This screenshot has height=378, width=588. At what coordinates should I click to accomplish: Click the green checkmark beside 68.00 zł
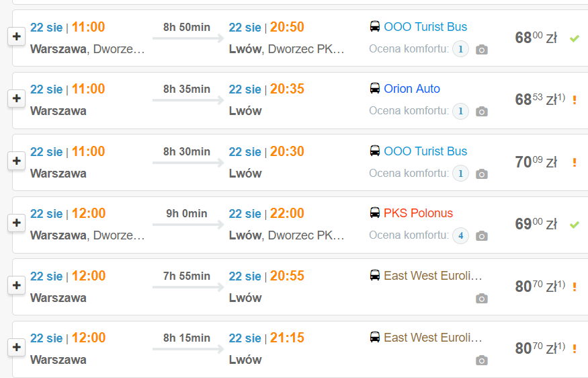coord(575,38)
